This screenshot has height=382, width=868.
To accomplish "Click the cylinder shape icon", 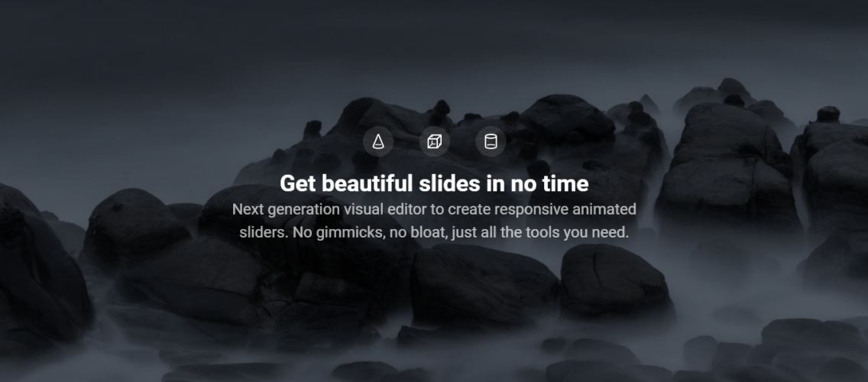I will click(491, 142).
